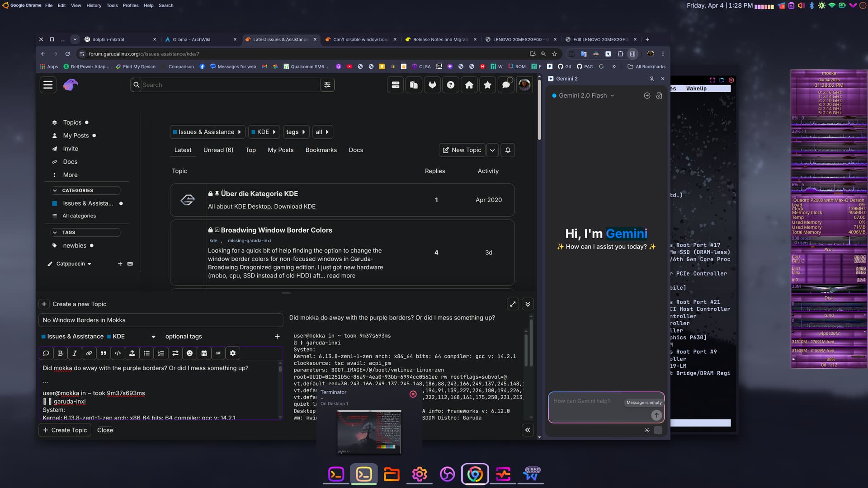This screenshot has height=488, width=868.
Task: Click the server/status icon in forum header
Action: 396,85
